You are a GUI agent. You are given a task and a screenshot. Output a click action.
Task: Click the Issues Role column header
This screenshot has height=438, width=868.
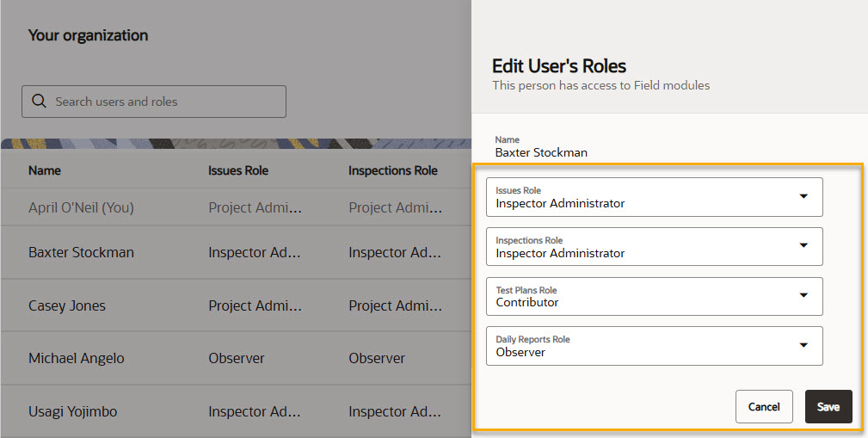pyautogui.click(x=238, y=170)
